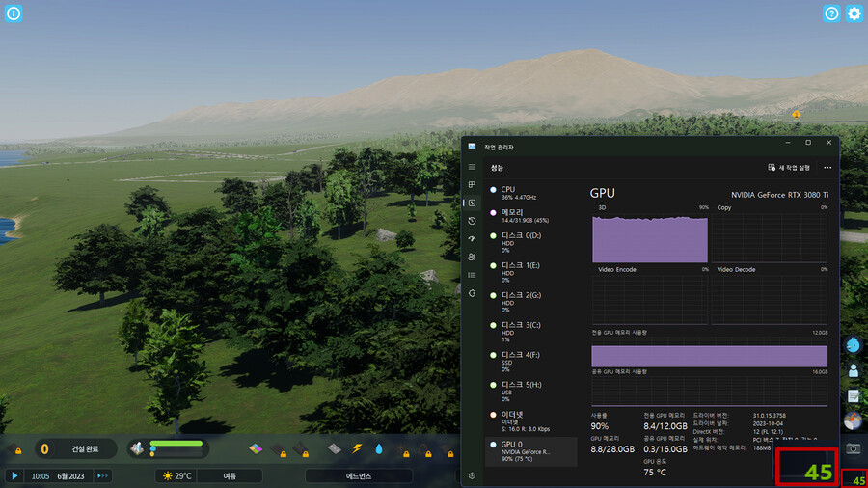
Task: Open the zones tool icon
Action: [256, 449]
